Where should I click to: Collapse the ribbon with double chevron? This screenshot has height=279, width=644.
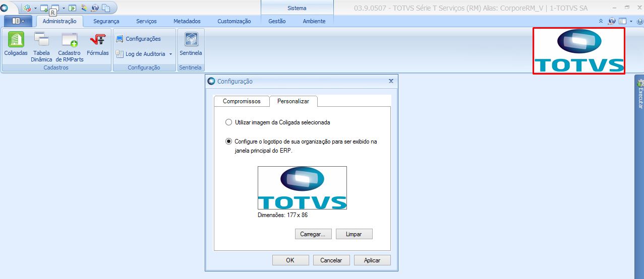601,21
